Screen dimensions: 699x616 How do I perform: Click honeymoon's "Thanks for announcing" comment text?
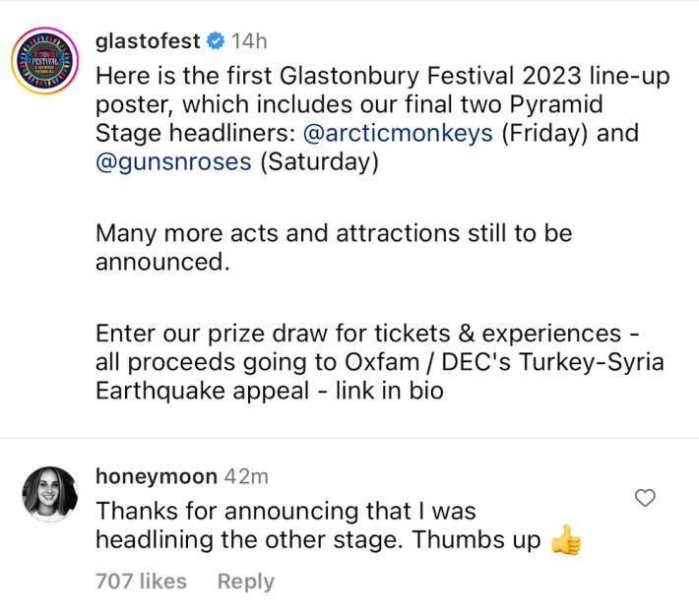coord(286,512)
